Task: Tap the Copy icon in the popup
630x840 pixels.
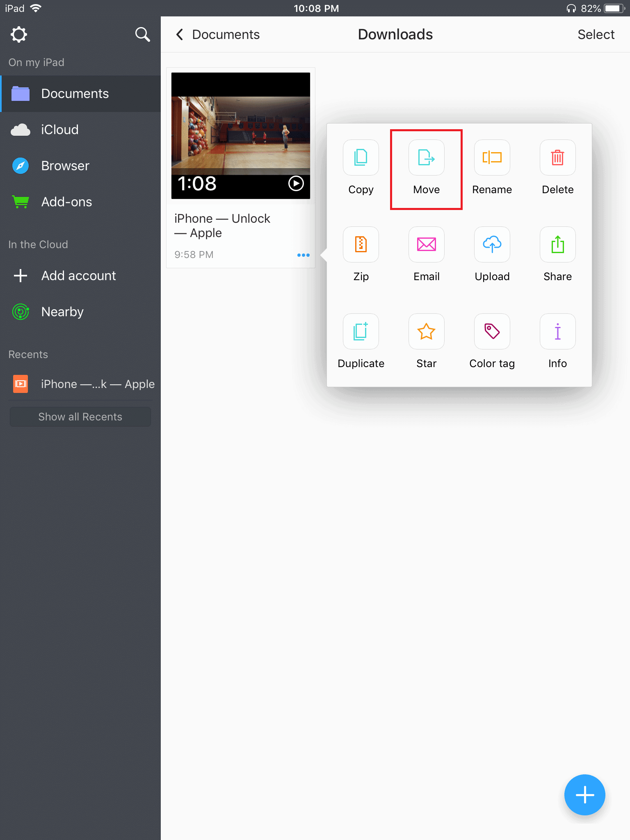Action: [361, 158]
